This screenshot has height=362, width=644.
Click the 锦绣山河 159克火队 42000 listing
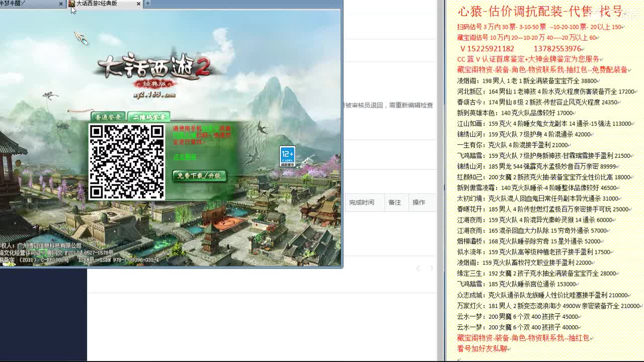[525, 134]
